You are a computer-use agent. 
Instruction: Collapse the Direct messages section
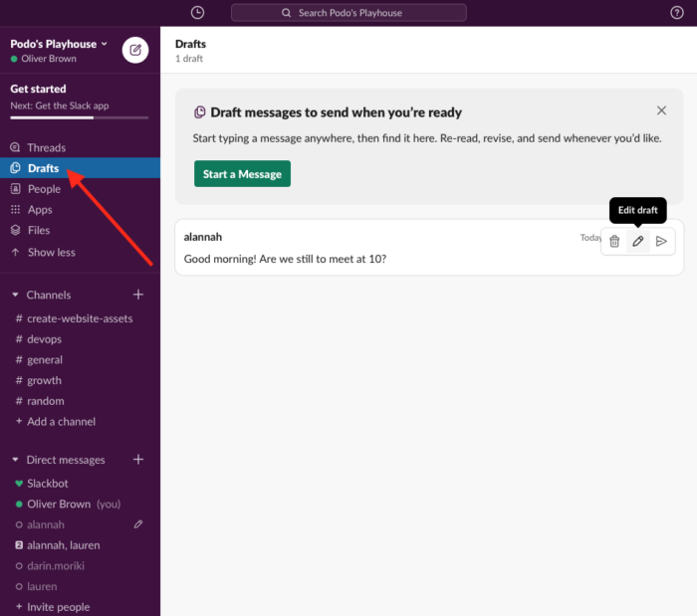coord(15,461)
